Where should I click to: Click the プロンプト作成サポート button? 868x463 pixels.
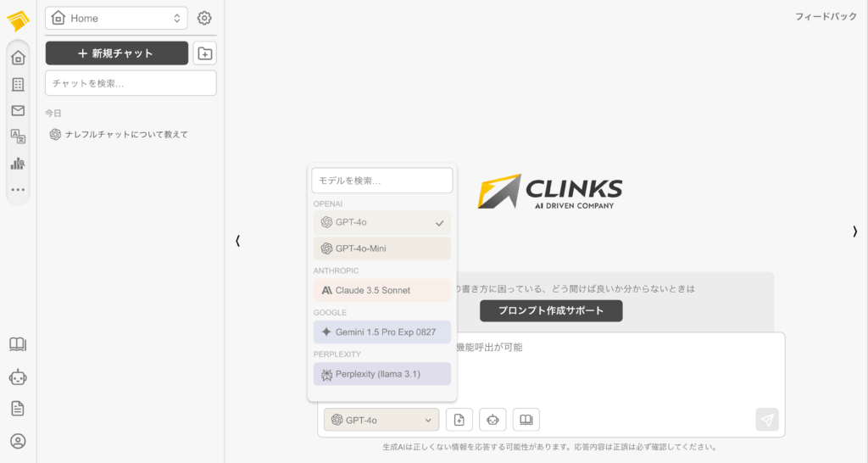click(551, 310)
